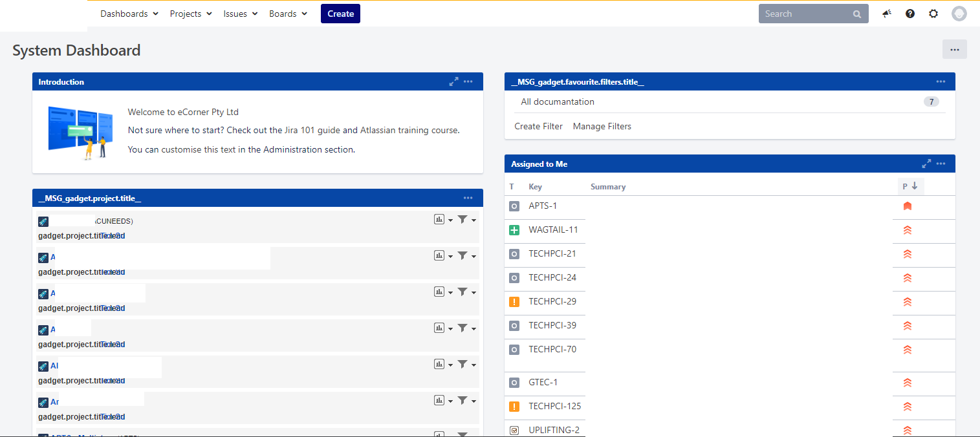Click the Create Filter link
Image resolution: width=980 pixels, height=437 pixels.
(539, 126)
